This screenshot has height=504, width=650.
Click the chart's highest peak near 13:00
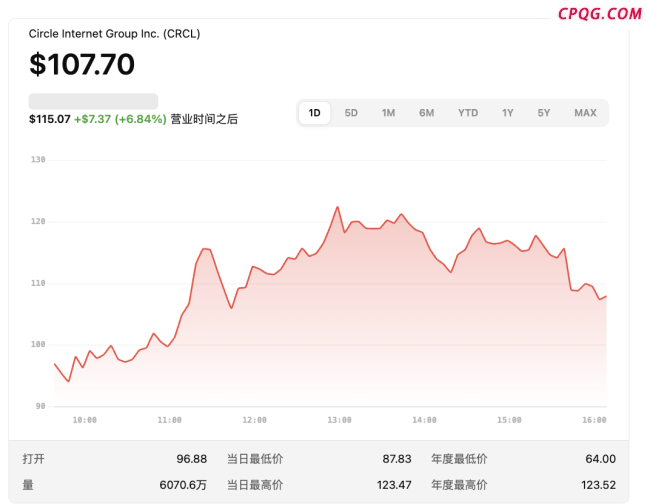(x=337, y=207)
